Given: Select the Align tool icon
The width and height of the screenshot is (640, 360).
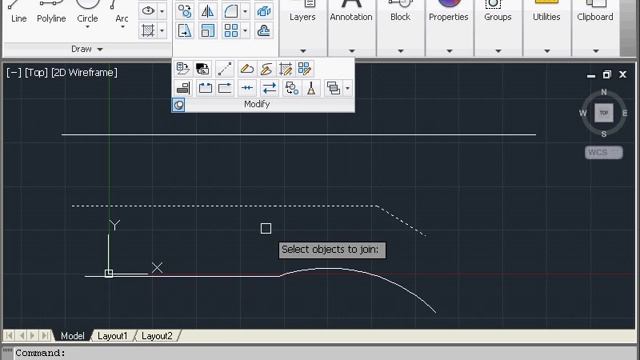Looking at the screenshot, I should pyautogui.click(x=182, y=88).
